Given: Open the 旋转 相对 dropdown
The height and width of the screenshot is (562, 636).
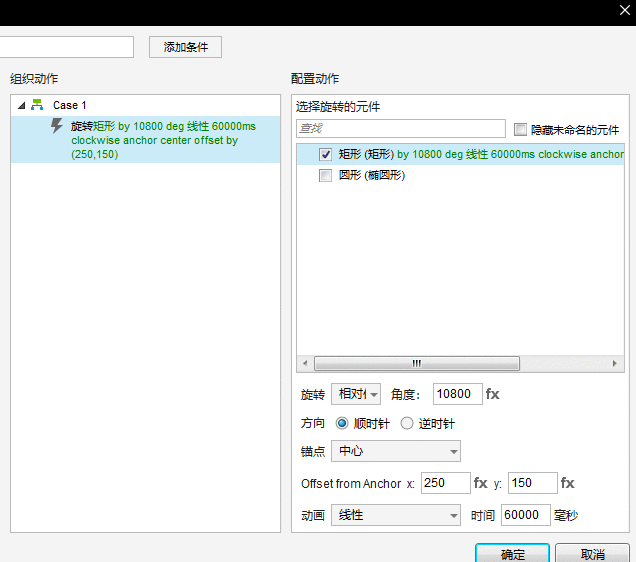Looking at the screenshot, I should (356, 394).
